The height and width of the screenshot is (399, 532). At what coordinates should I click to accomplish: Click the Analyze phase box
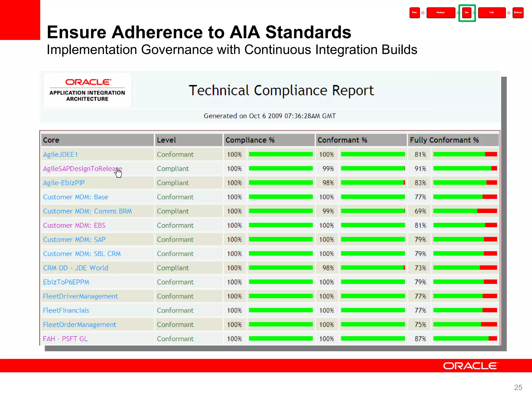(x=441, y=13)
